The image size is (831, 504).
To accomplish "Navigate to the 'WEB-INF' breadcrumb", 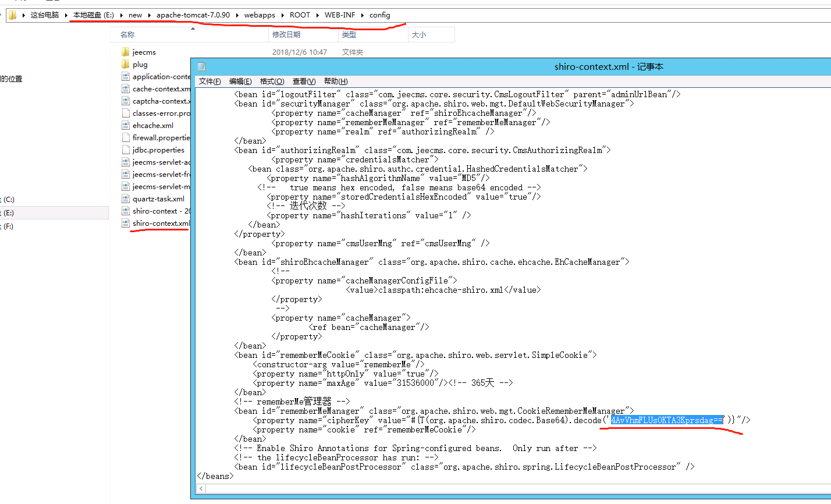I will [340, 15].
